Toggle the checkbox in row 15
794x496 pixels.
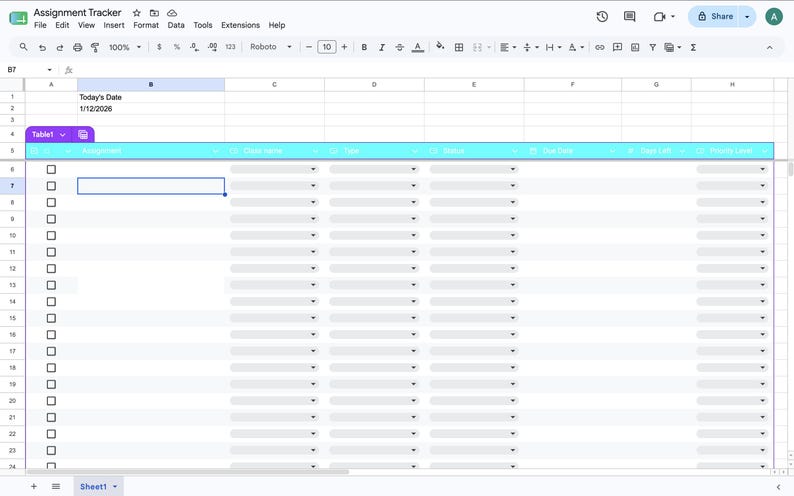(51, 318)
